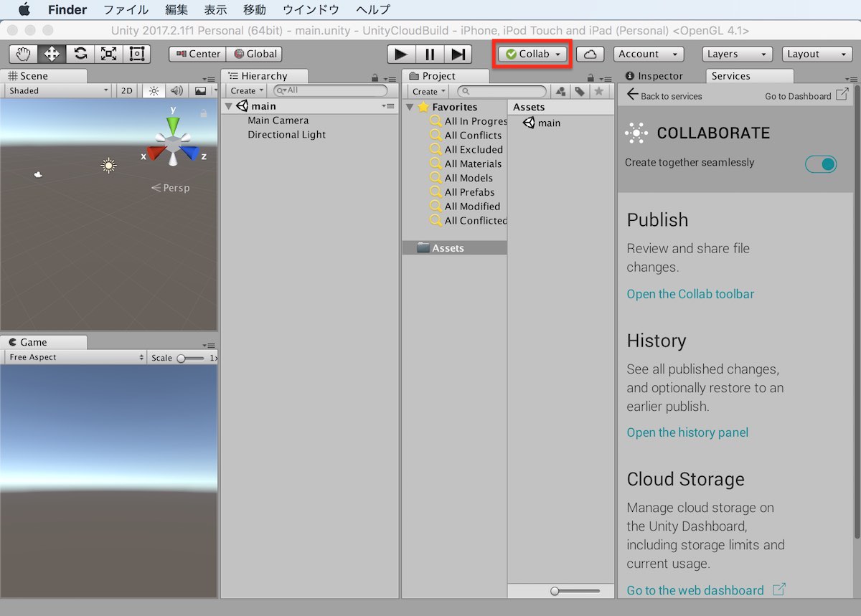Open Services via cloud icon
Screen dimensions: 861x616
(x=590, y=54)
